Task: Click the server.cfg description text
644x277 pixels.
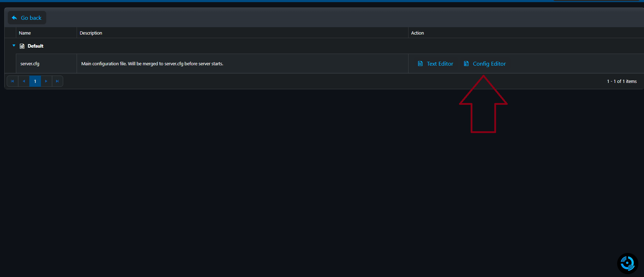Action: (152, 64)
